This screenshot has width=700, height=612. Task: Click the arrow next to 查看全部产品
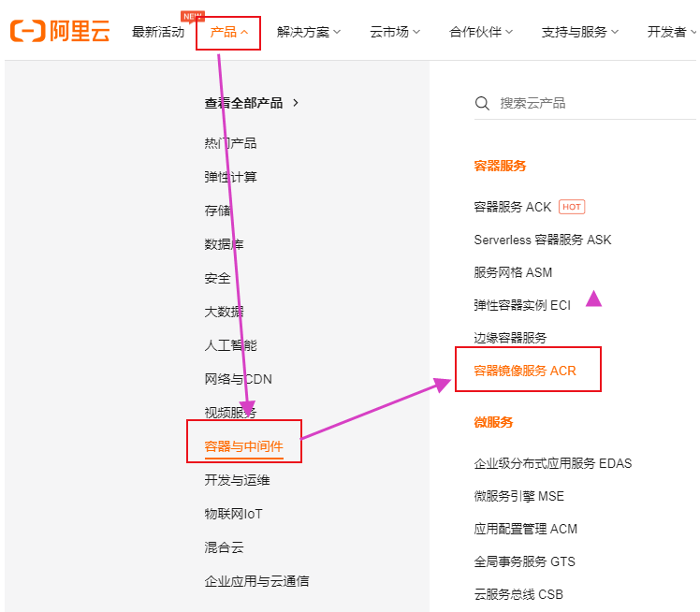point(296,103)
